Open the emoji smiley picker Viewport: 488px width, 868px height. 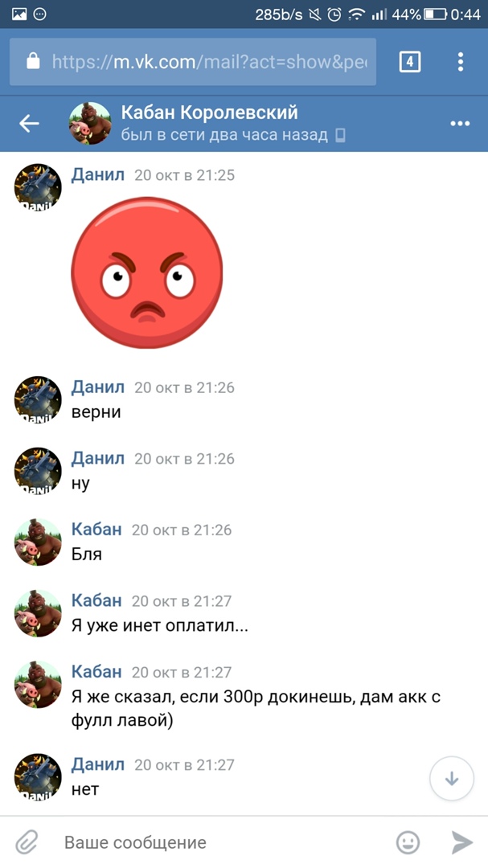(x=408, y=842)
